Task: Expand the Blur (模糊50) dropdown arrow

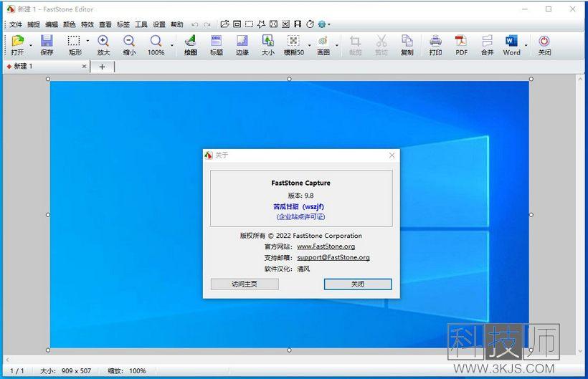Action: [309, 45]
